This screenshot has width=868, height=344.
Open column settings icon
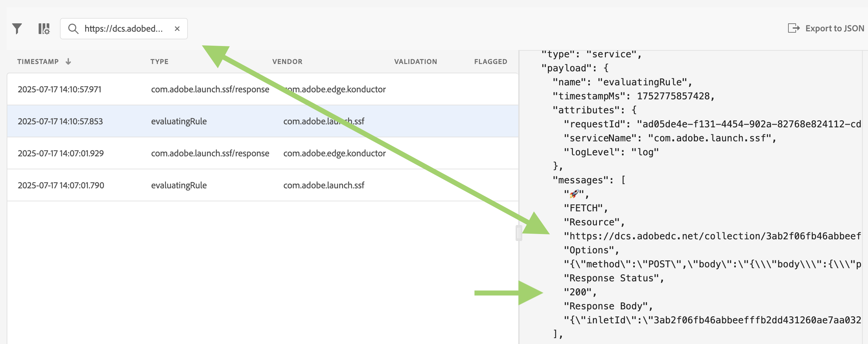pos(44,29)
